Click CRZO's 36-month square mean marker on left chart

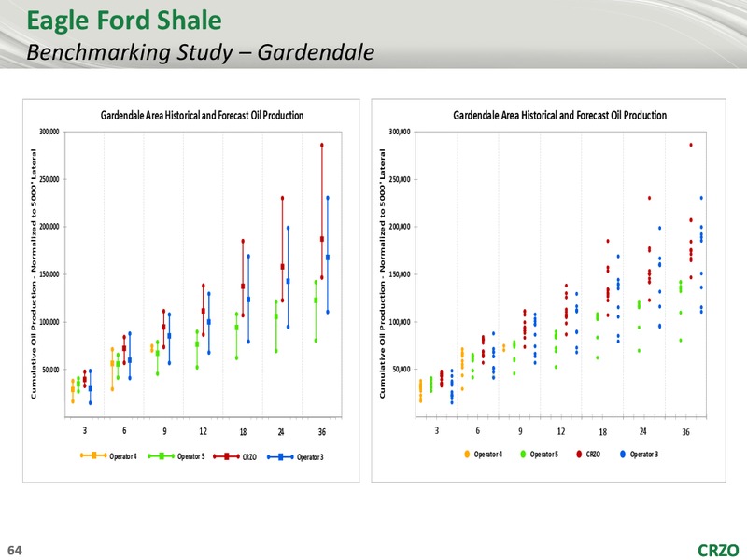click(x=322, y=239)
